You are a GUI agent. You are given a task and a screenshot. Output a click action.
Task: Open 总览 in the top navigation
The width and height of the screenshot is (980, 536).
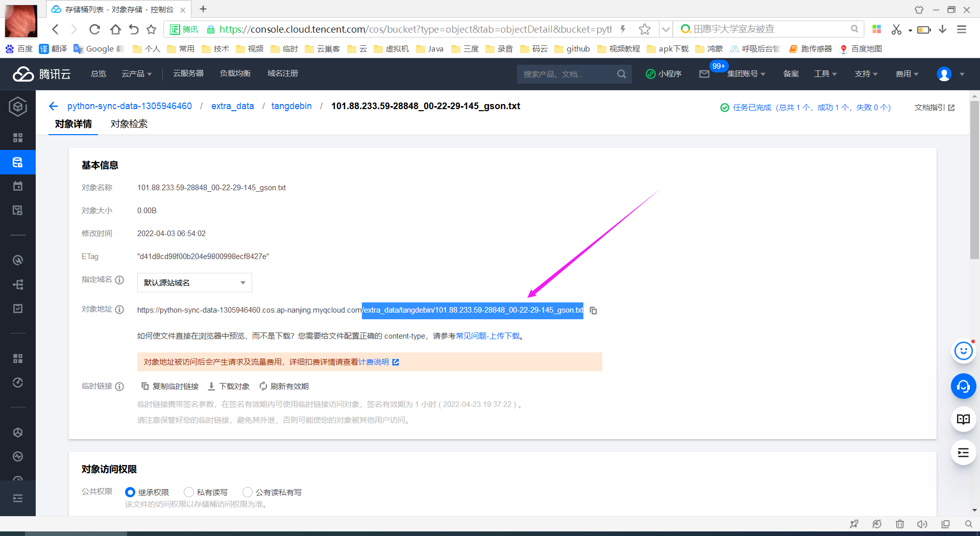click(99, 74)
